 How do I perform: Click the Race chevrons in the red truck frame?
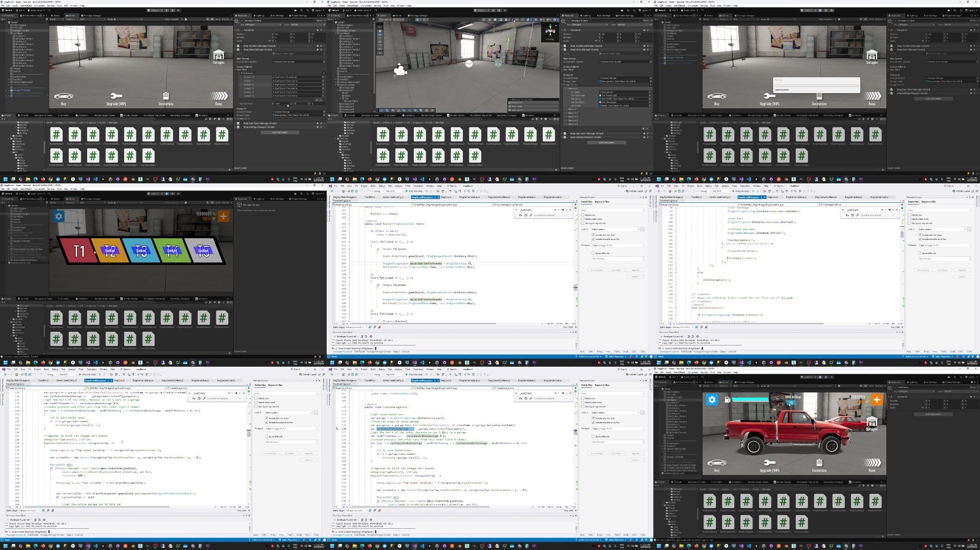click(872, 462)
